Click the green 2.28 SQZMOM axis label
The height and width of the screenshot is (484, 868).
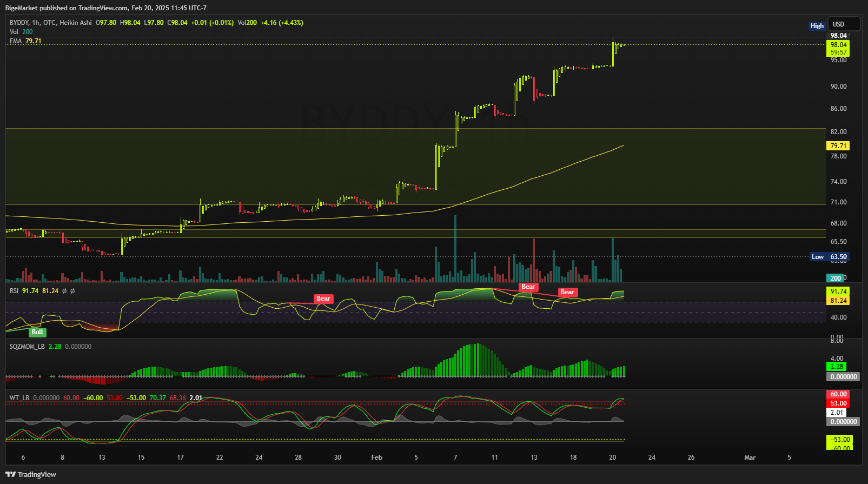click(x=837, y=367)
